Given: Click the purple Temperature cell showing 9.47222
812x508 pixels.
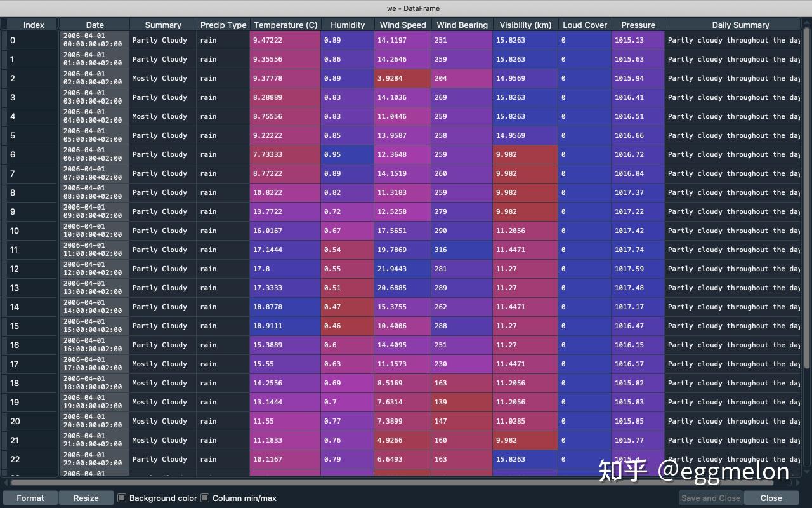Looking at the screenshot, I should pos(285,40).
